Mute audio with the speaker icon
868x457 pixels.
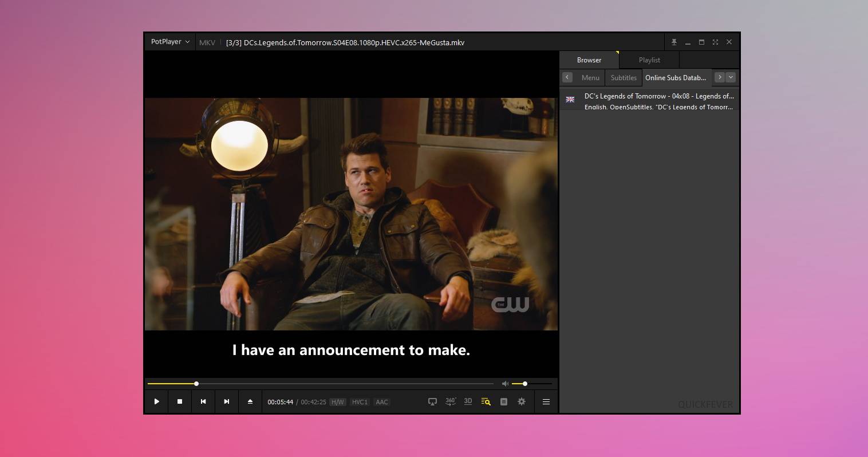tap(505, 384)
